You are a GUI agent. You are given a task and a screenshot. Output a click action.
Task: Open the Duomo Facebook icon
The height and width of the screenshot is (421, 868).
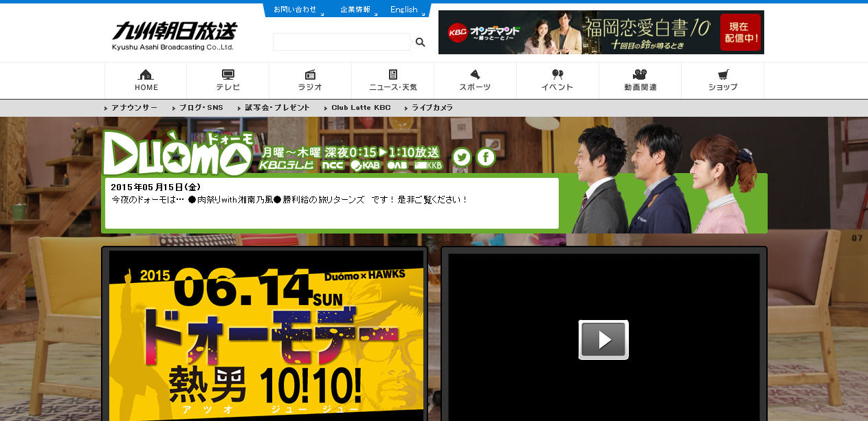tap(486, 157)
